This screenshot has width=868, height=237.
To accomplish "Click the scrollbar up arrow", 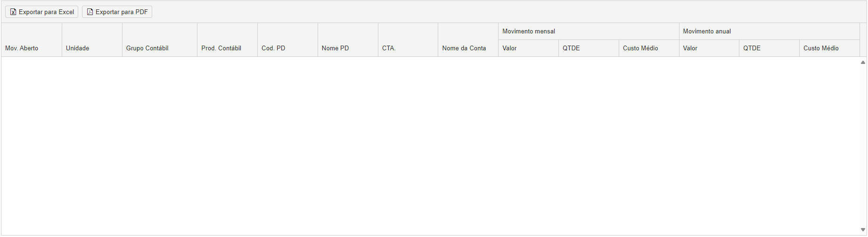I will tap(863, 62).
